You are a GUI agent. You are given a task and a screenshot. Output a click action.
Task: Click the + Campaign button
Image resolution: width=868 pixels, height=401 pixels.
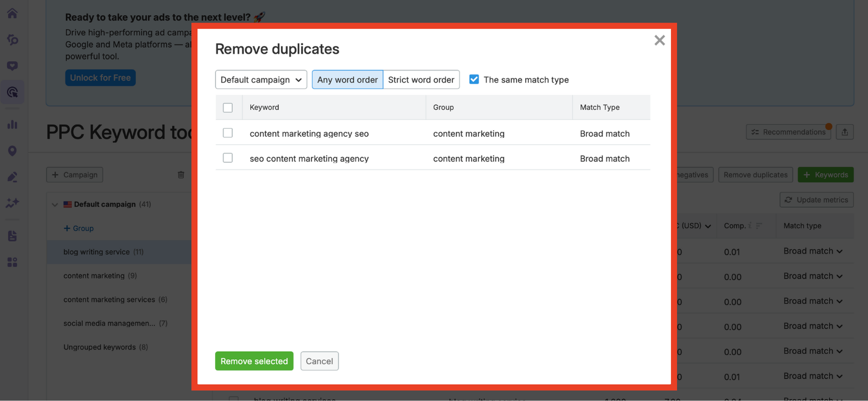coord(75,175)
